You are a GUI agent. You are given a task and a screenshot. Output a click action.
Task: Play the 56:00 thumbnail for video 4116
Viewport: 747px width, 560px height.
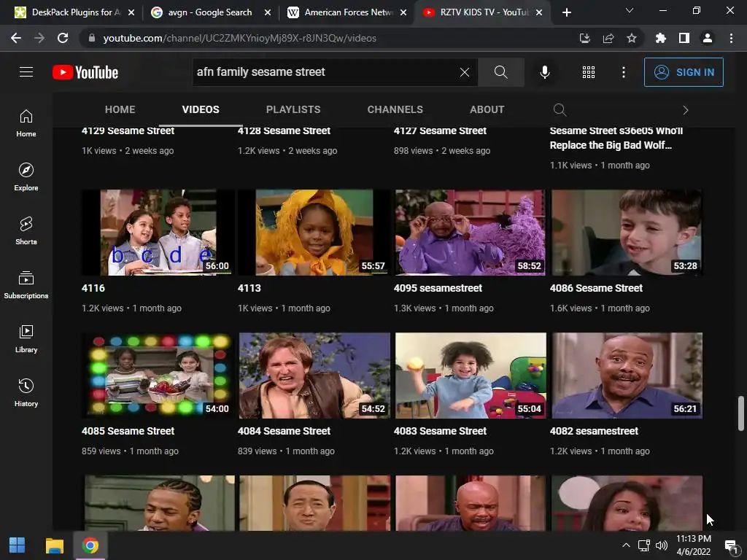[158, 233]
